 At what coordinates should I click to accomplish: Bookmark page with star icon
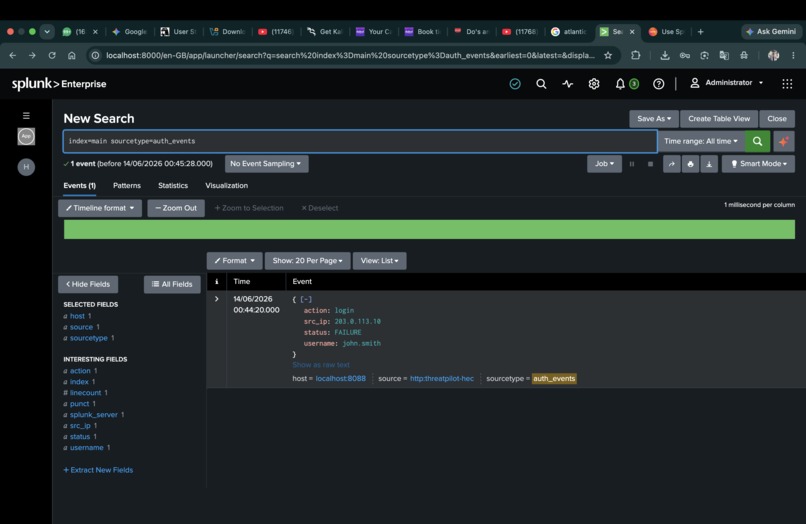point(608,55)
